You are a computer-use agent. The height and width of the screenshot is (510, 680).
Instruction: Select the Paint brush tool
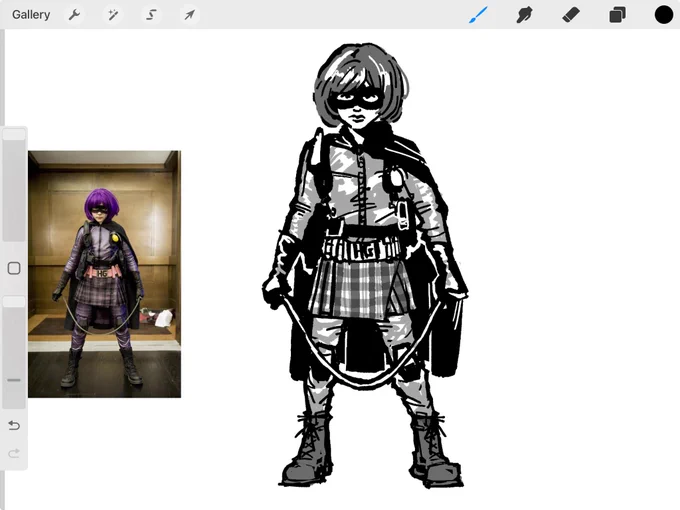pyautogui.click(x=478, y=15)
